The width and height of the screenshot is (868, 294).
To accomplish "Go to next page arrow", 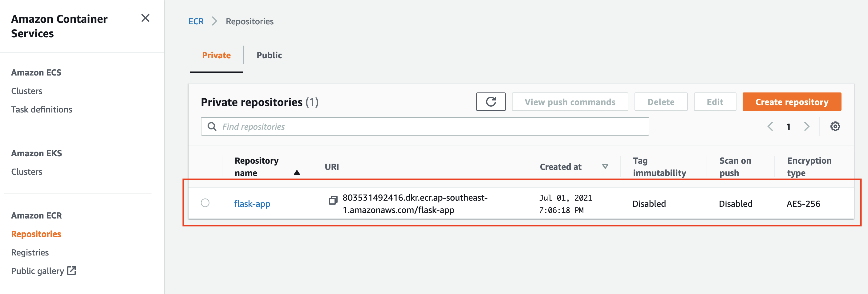I will point(807,126).
